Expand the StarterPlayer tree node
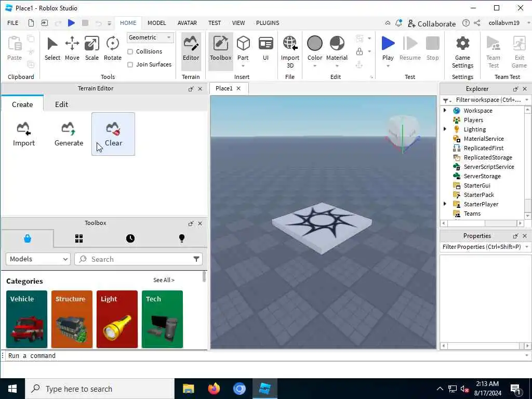This screenshot has height=399, width=532. click(x=445, y=204)
